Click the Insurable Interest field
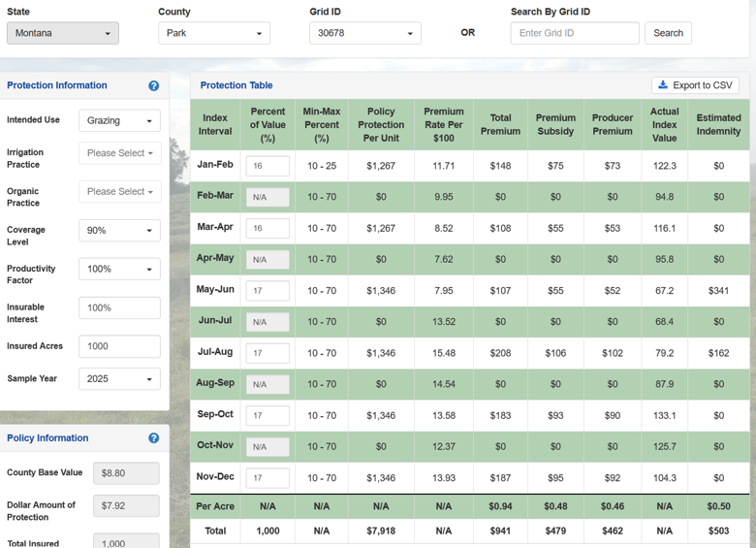Viewport: 756px width, 548px height. (119, 307)
